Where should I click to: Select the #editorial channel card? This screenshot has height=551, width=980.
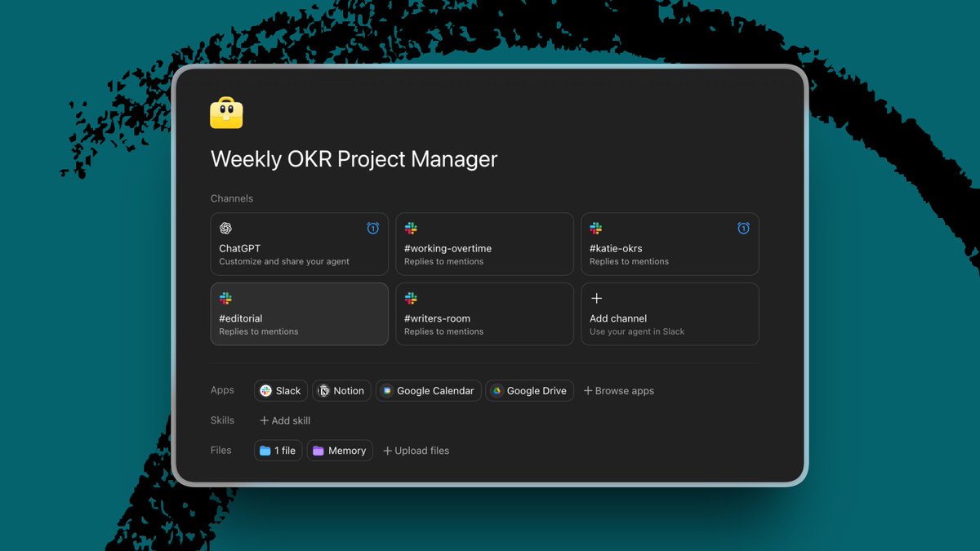tap(299, 314)
